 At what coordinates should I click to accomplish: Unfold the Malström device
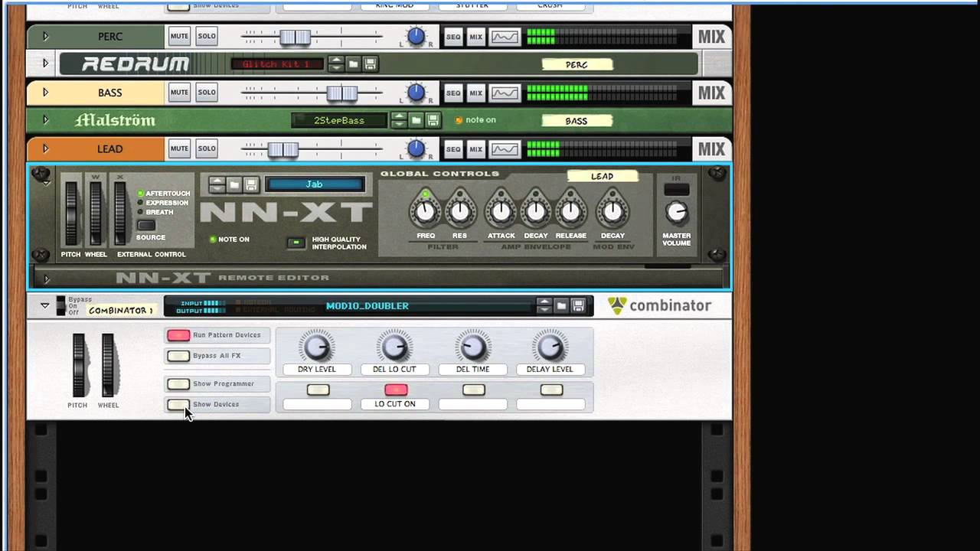point(45,120)
